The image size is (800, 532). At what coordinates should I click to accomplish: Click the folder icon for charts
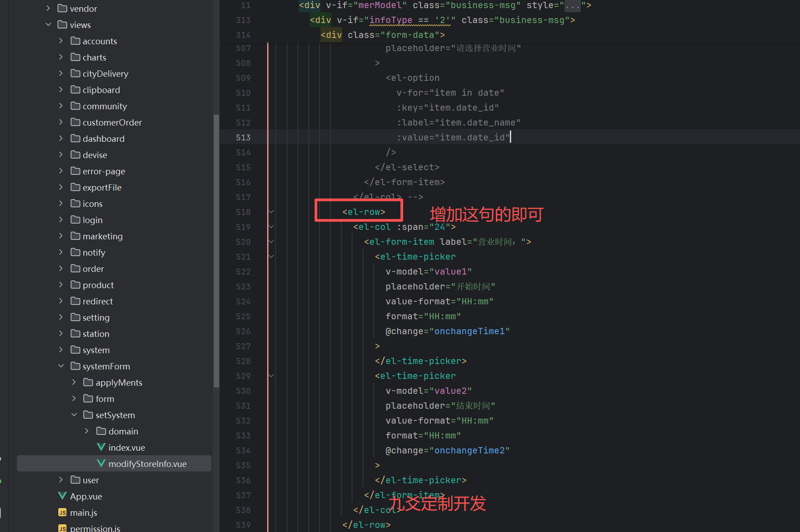click(x=75, y=57)
